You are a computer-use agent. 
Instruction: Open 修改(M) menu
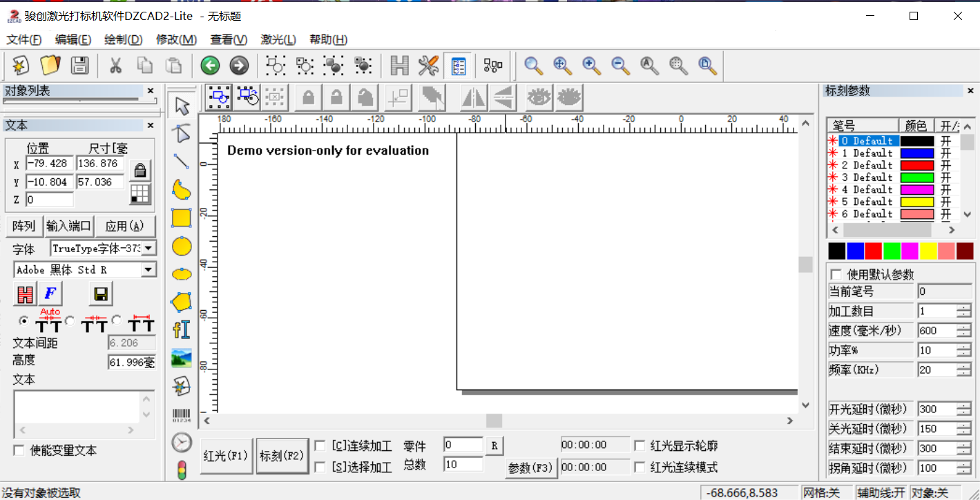pyautogui.click(x=176, y=39)
